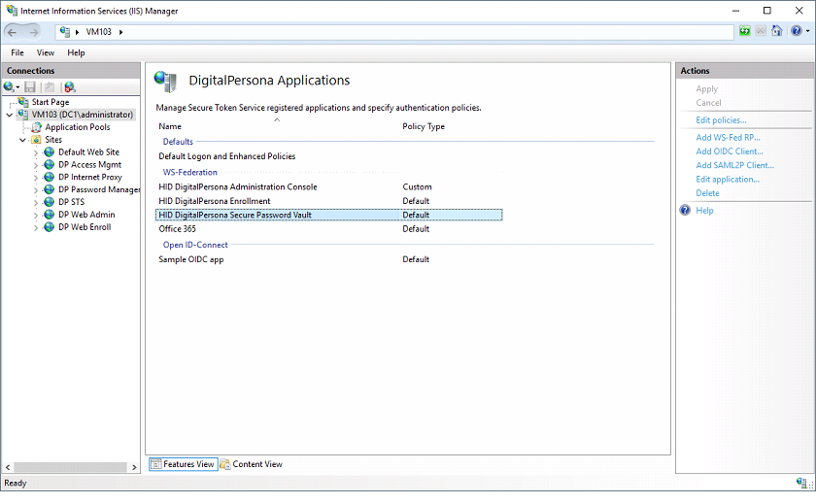Image resolution: width=816 pixels, height=504 pixels.
Task: Expand the Default Web Site node
Action: click(x=36, y=152)
